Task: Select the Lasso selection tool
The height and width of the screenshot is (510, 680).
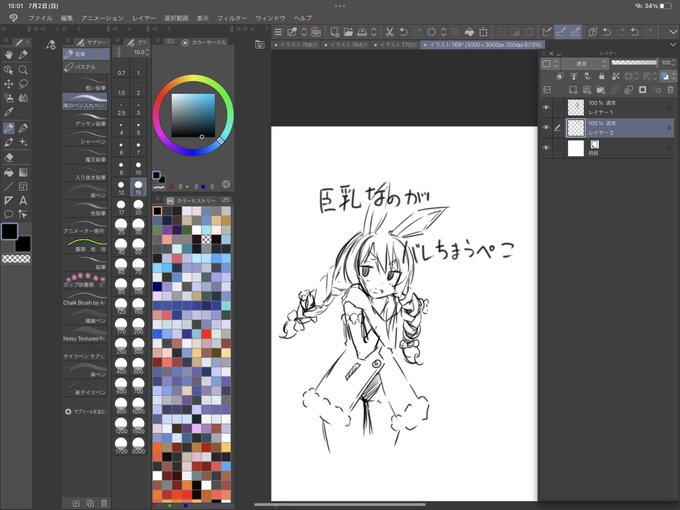Action: pyautogui.click(x=23, y=84)
